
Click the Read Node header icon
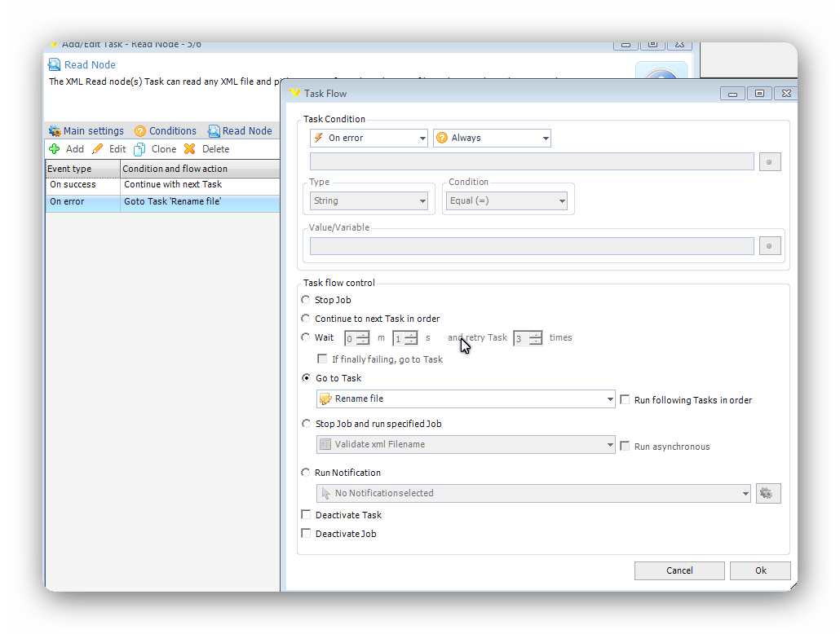pos(55,65)
